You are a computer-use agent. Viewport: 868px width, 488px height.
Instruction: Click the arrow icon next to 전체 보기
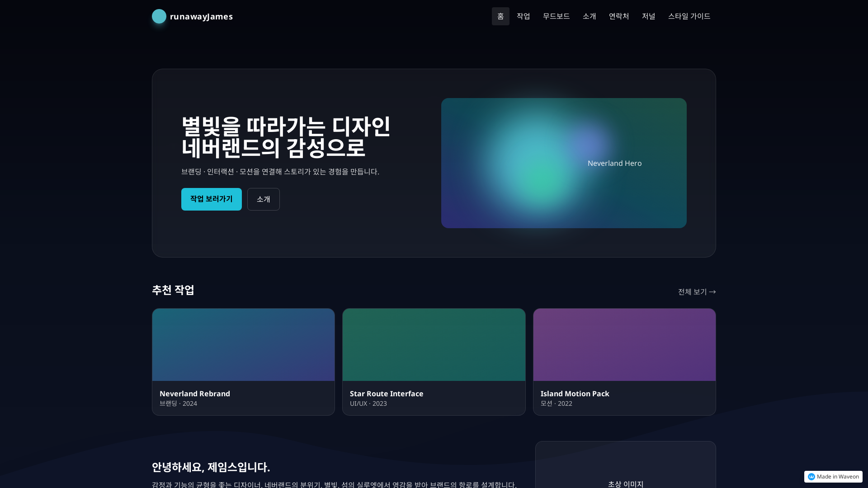712,292
